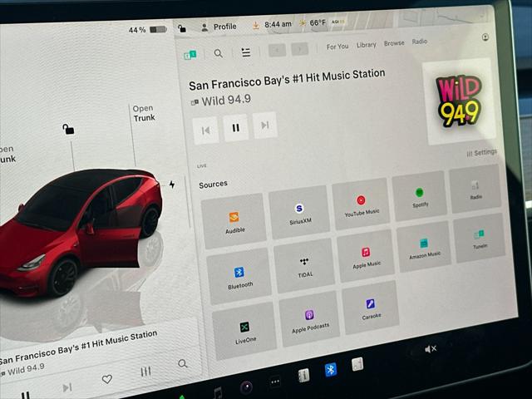Open the TIDAL source tile

tap(304, 266)
